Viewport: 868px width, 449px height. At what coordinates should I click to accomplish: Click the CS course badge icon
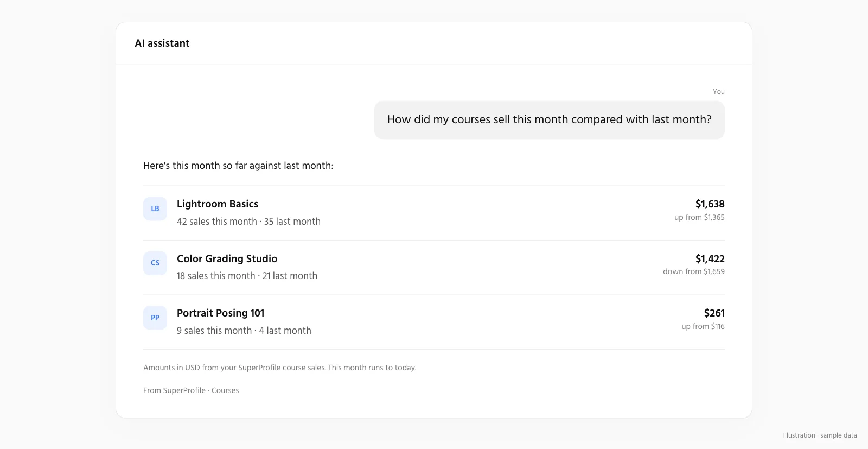[x=155, y=263]
